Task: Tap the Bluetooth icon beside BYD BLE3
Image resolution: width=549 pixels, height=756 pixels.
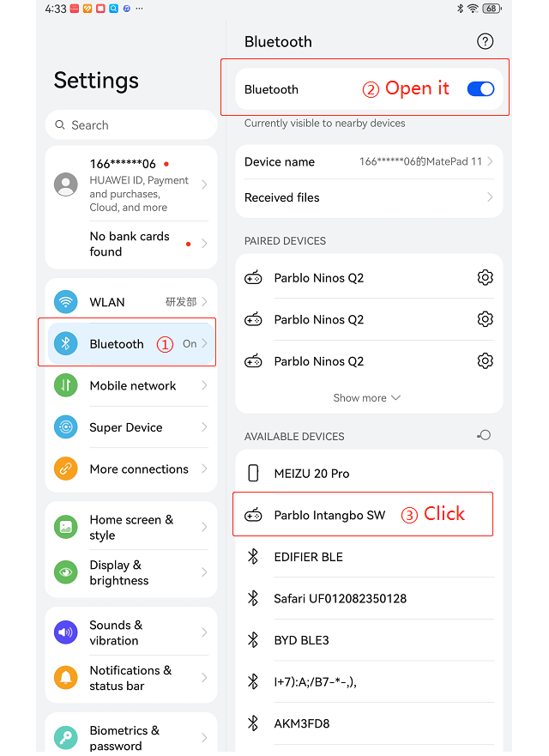Action: point(253,640)
